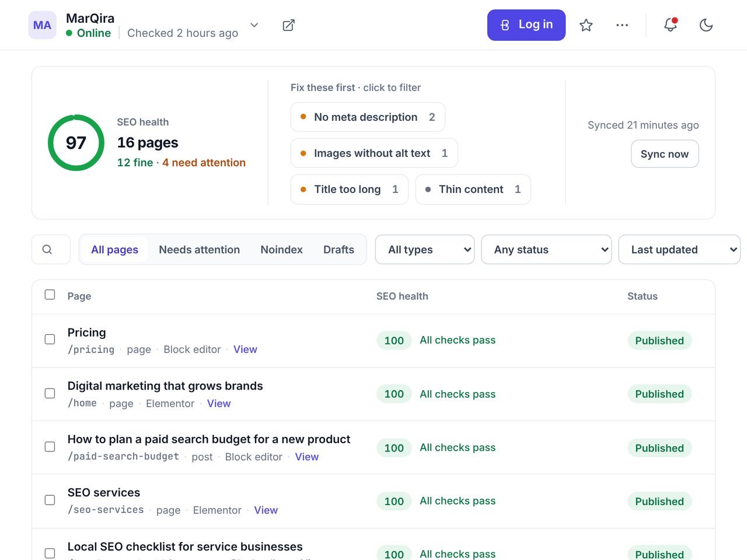Click the Digital marketing that grows brands title
The height and width of the screenshot is (560, 747).
165,386
